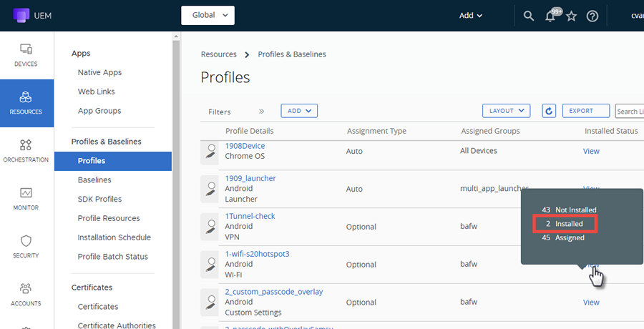Click the sidebar vertical scrollbar
The width and height of the screenshot is (644, 329).
tap(176, 185)
